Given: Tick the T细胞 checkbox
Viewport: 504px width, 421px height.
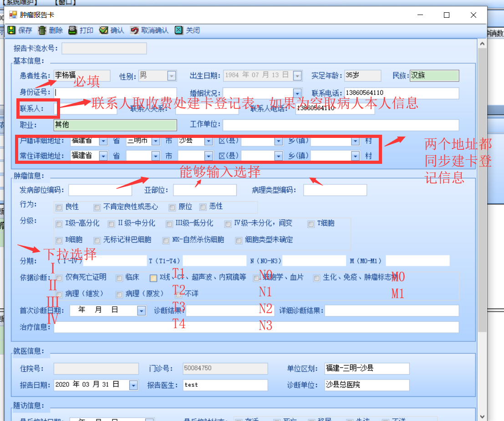Looking at the screenshot, I should coord(311,224).
